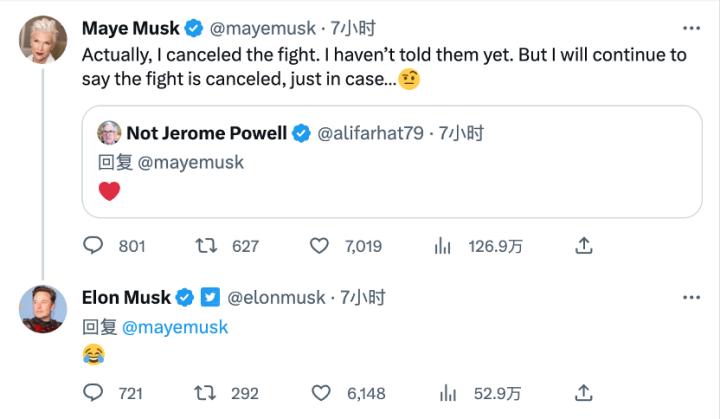
Task: Like Maye Musk's tweet
Action: coord(320,245)
